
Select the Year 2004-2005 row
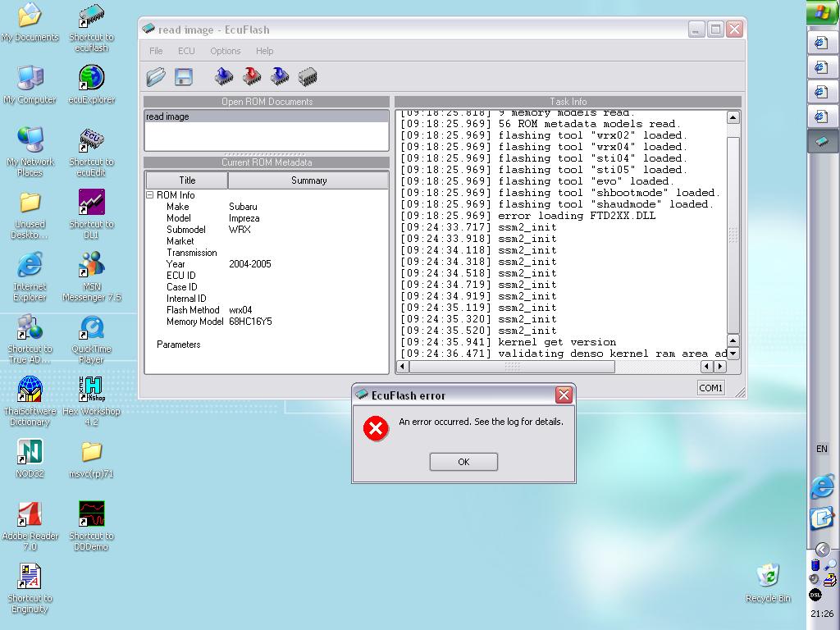pyautogui.click(x=267, y=264)
